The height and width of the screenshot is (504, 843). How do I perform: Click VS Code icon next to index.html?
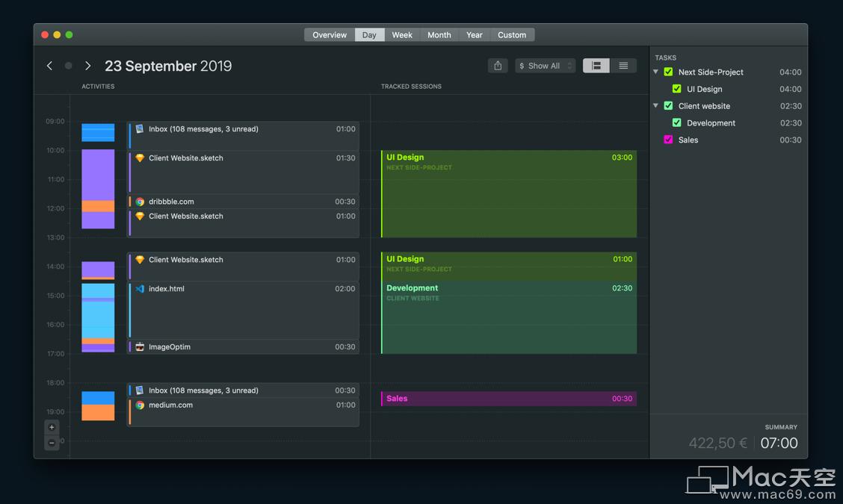pos(140,288)
